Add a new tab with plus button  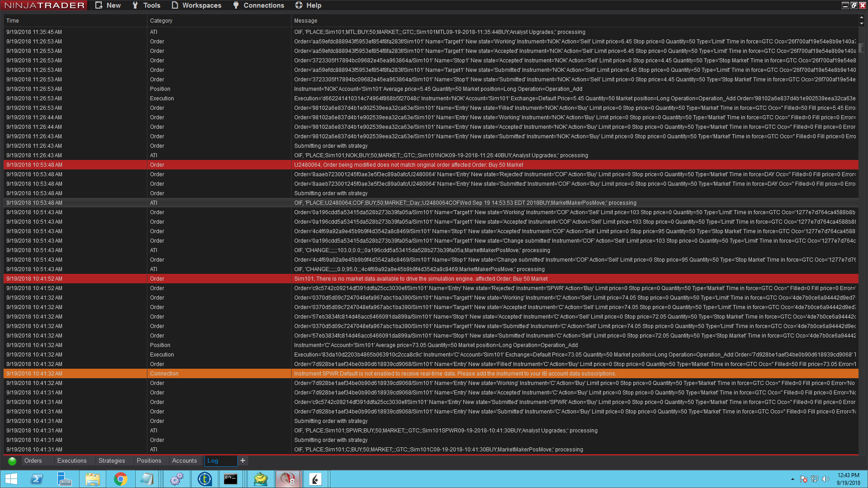pyautogui.click(x=243, y=460)
